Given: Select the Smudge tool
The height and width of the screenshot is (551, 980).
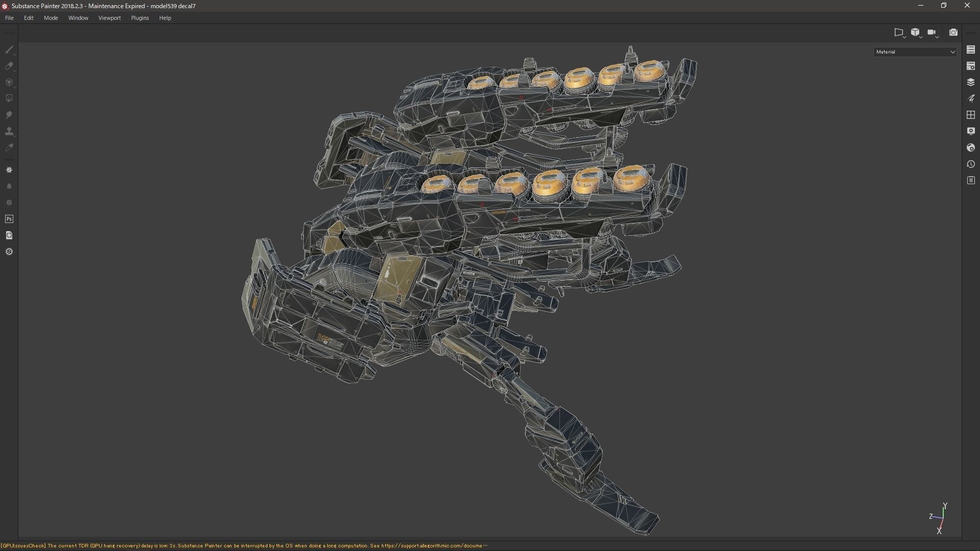Looking at the screenshot, I should click(9, 115).
